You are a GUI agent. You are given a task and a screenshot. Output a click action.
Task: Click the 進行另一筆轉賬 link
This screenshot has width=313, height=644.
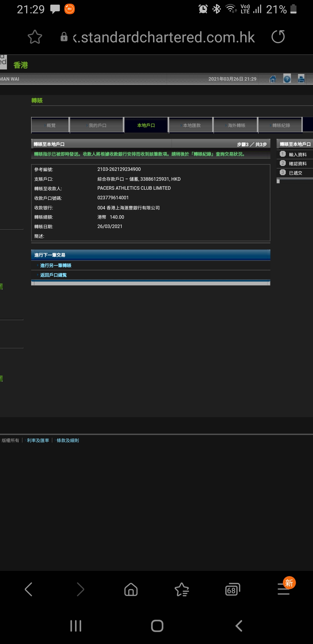pos(56,265)
